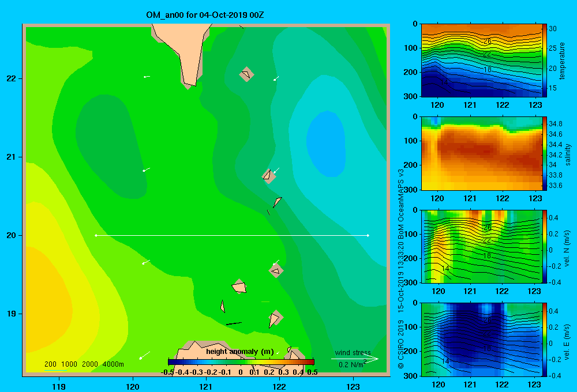Click the plot title "OM_an00 for 04-Oct-2019 00Z"
Image resolution: width=577 pixels, height=392 pixels.
point(205,15)
